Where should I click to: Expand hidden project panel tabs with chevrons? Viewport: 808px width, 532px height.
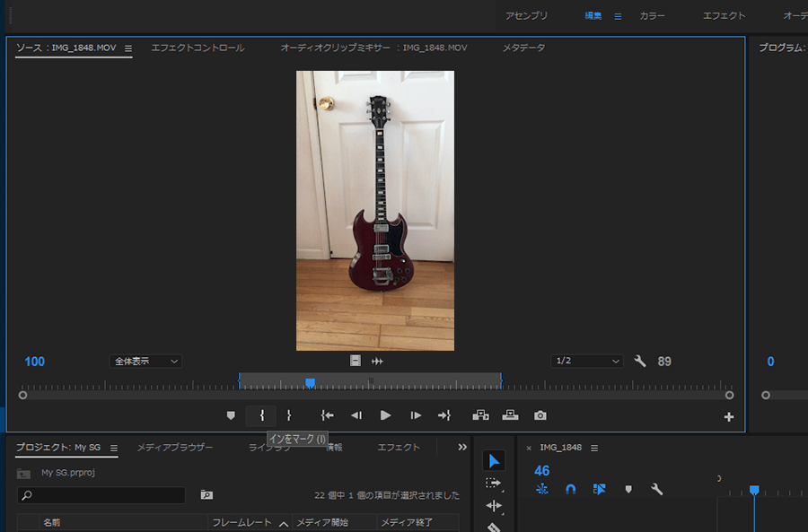point(462,447)
